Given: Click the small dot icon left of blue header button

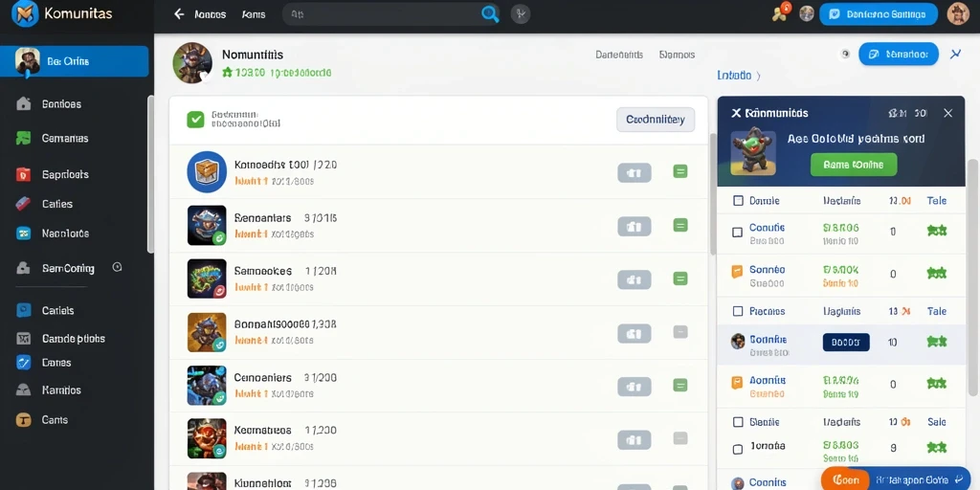Looking at the screenshot, I should click(846, 54).
